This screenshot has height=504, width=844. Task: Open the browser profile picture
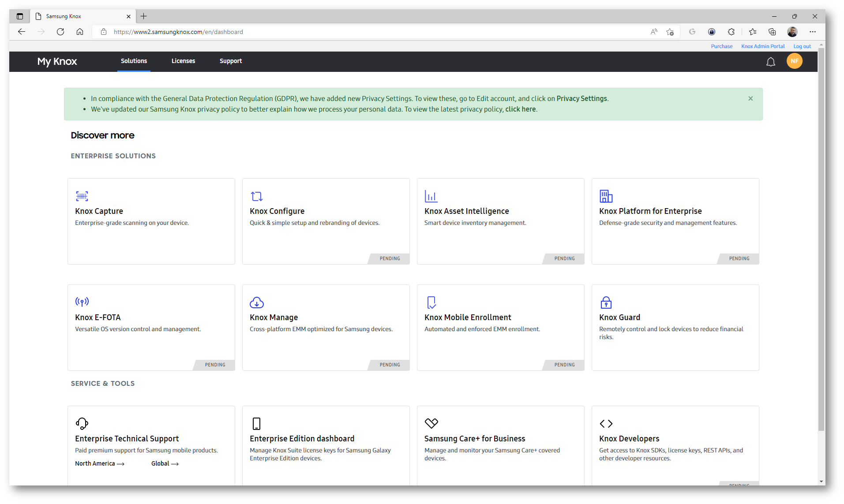pos(792,32)
